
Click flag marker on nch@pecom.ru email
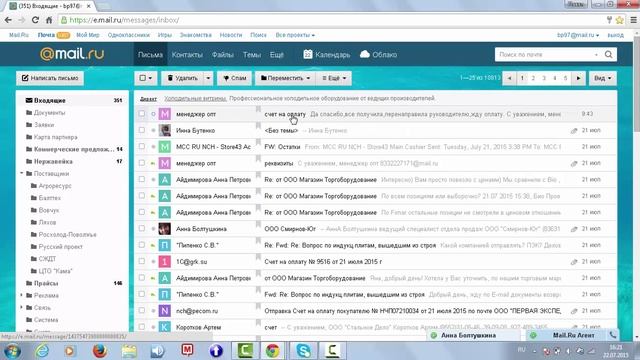click(258, 307)
